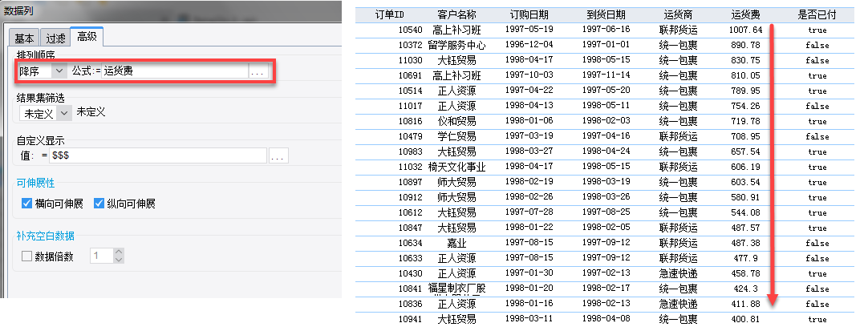
Task: Select order ID cell 10836
Action: (x=410, y=304)
